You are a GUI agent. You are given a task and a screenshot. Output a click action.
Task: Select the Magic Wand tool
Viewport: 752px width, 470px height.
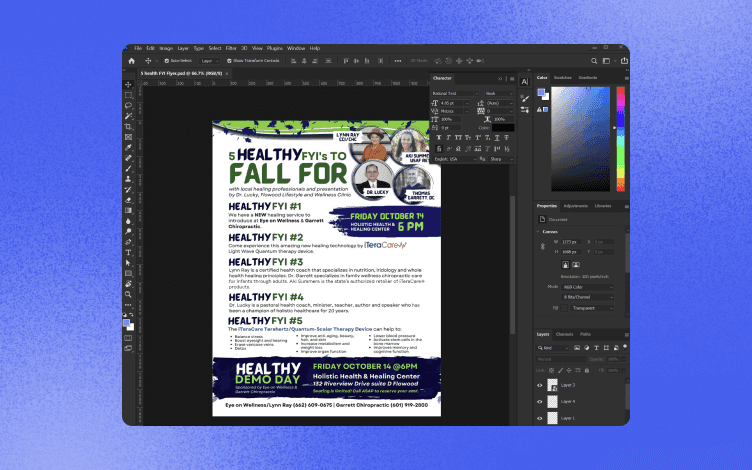tap(128, 116)
